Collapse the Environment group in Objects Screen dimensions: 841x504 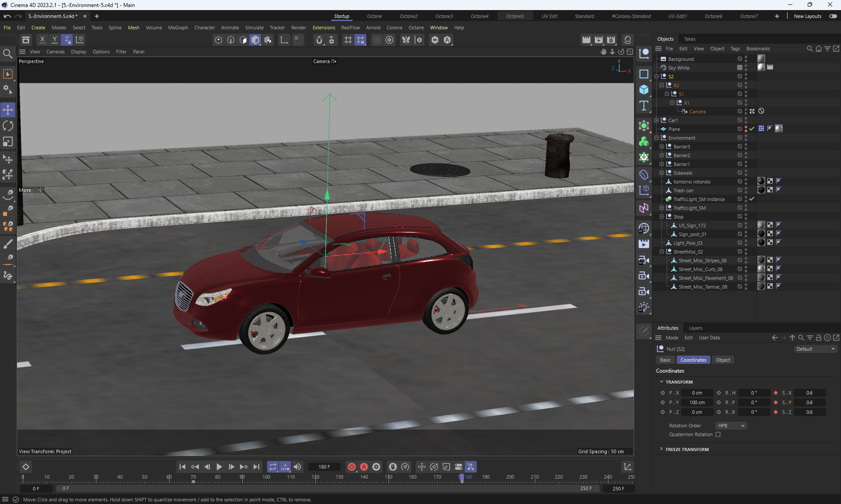(657, 138)
